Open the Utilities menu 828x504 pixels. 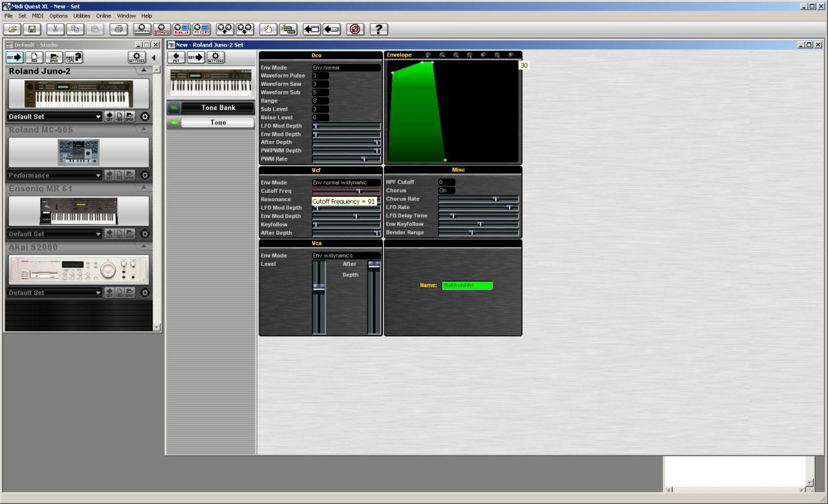click(82, 16)
